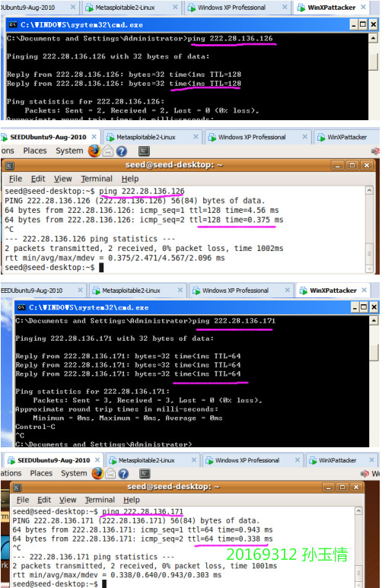
Task: Click scroll-up arrow in terminal pinging 222.28.136.126
Action: [x=369, y=191]
